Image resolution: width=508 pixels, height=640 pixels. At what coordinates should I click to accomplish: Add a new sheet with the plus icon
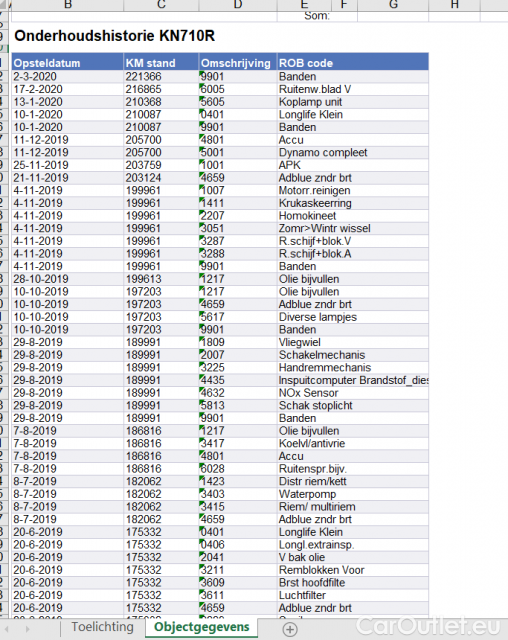point(290,629)
